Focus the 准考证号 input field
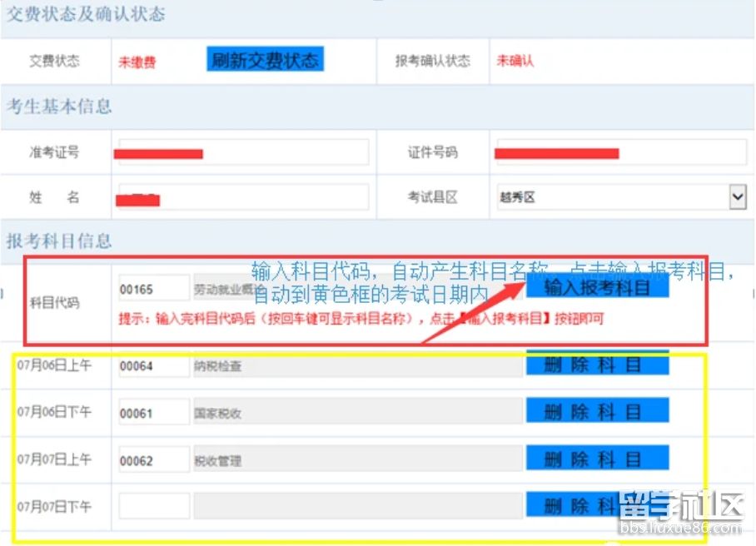The width and height of the screenshot is (756, 546). point(243,152)
